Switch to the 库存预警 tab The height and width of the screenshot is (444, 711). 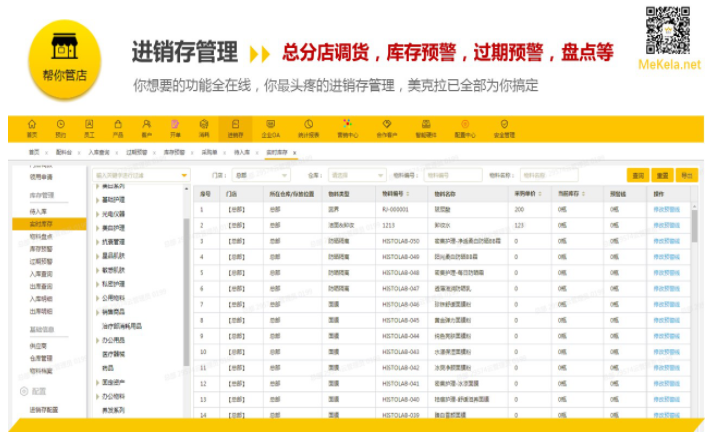point(174,152)
